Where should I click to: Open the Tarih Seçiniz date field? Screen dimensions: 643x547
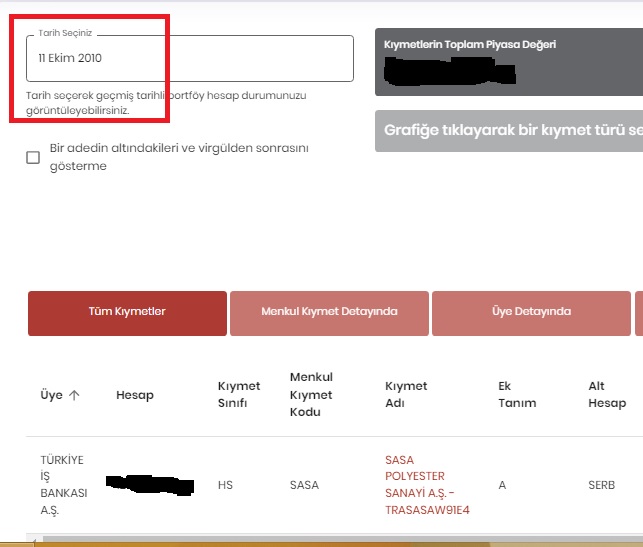tap(189, 58)
